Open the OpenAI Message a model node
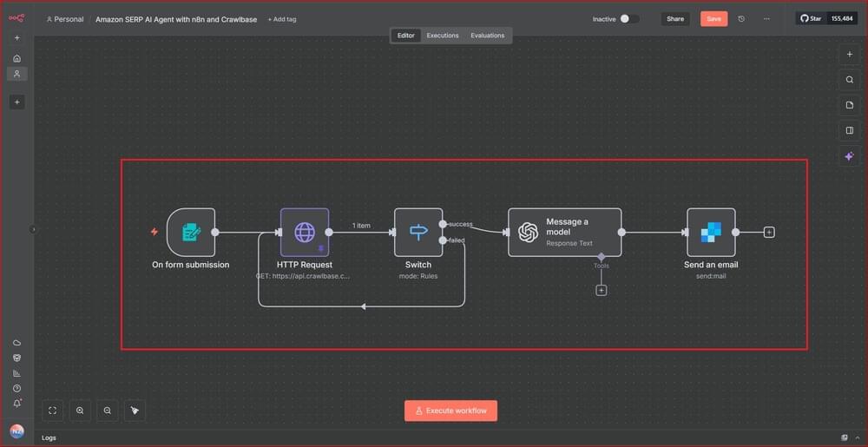The height and width of the screenshot is (447, 868). pos(564,232)
